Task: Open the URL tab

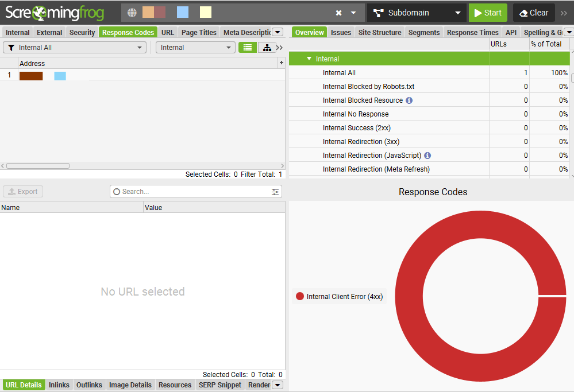Action: click(x=168, y=33)
